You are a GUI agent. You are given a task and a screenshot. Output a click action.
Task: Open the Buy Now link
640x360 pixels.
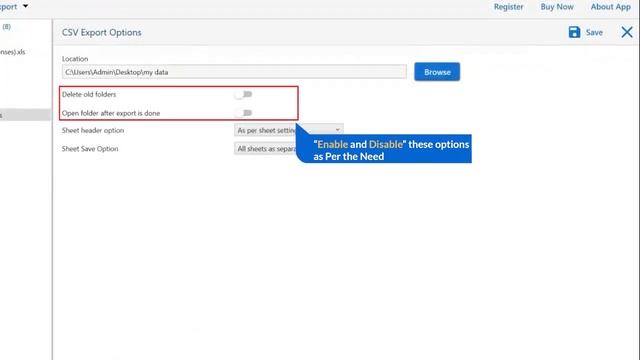557,7
